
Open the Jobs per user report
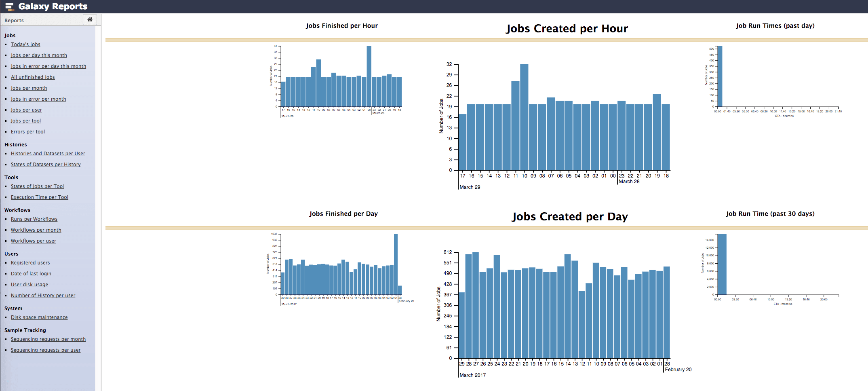tap(26, 110)
